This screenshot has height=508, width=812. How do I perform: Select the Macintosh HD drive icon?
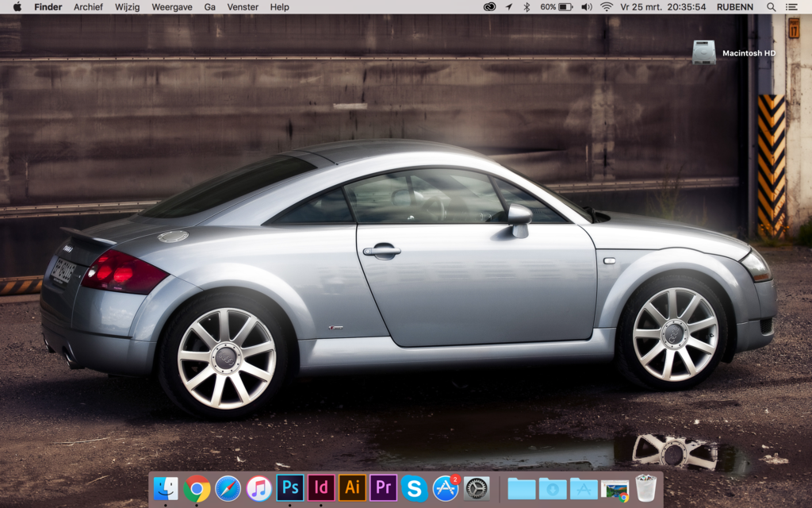(x=704, y=52)
